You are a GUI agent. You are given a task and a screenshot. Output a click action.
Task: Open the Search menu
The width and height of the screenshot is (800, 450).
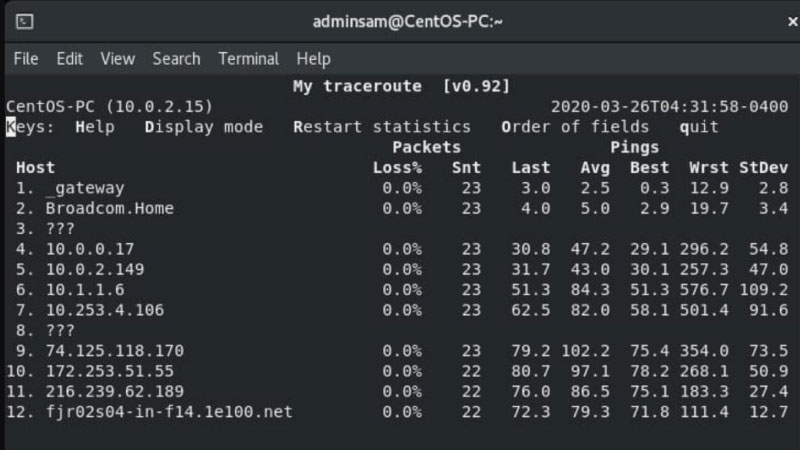[176, 59]
